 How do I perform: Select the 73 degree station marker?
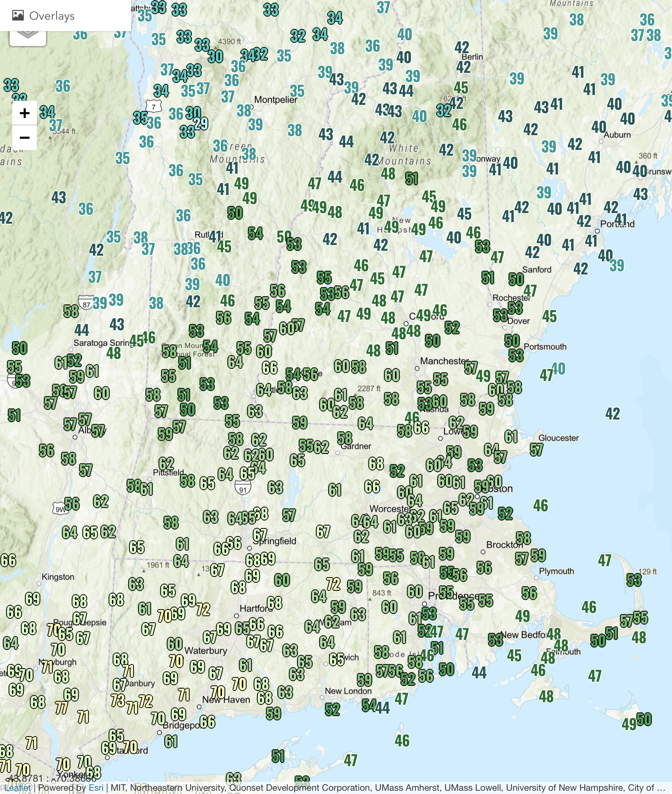[x=118, y=700]
